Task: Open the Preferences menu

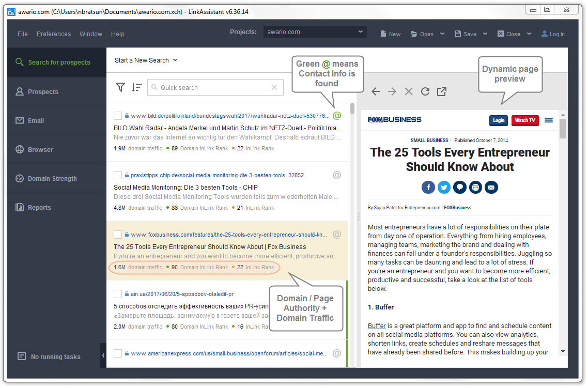Action: (54, 34)
